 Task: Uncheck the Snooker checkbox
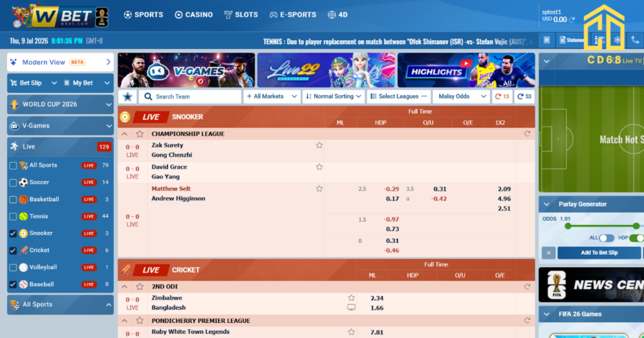[x=13, y=234]
